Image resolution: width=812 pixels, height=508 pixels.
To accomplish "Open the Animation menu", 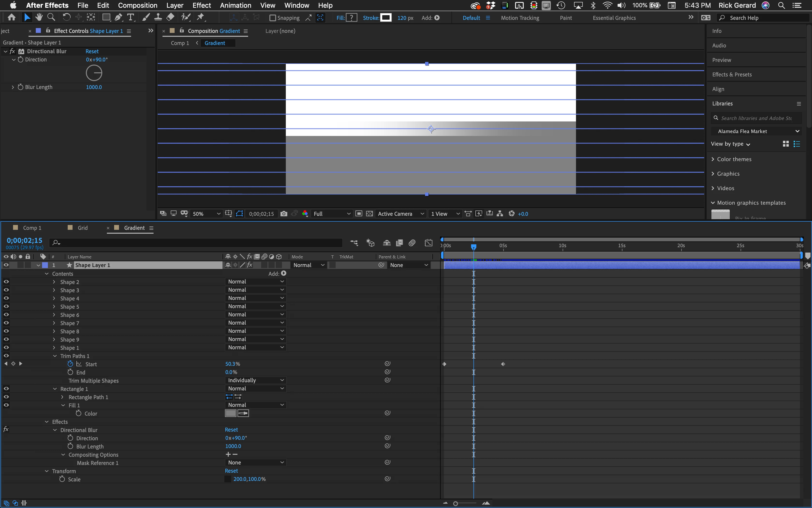I will 236,5.
